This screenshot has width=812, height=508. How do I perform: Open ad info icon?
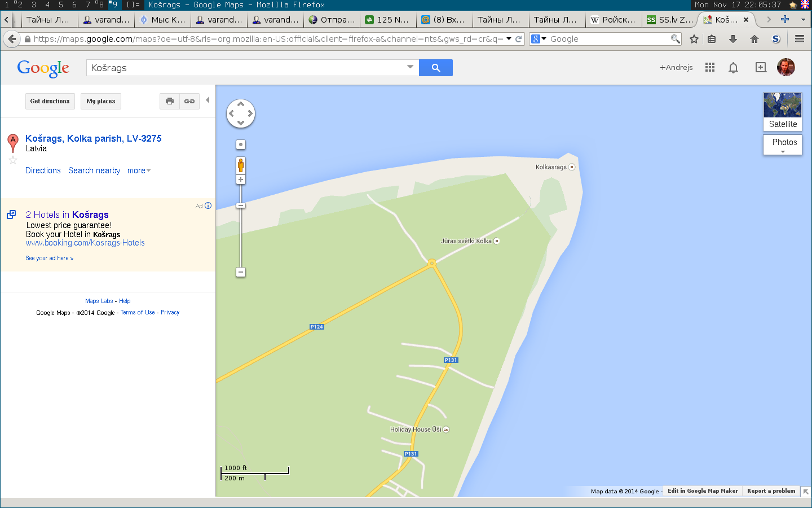(208, 205)
